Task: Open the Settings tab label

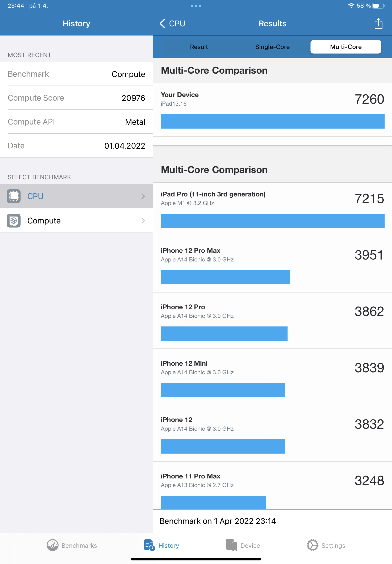Action: click(333, 546)
